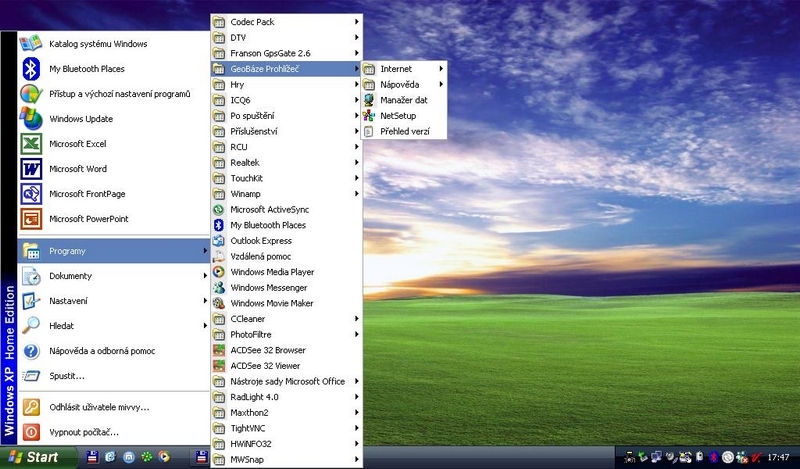Select Manažer dat menu entry

[x=403, y=100]
